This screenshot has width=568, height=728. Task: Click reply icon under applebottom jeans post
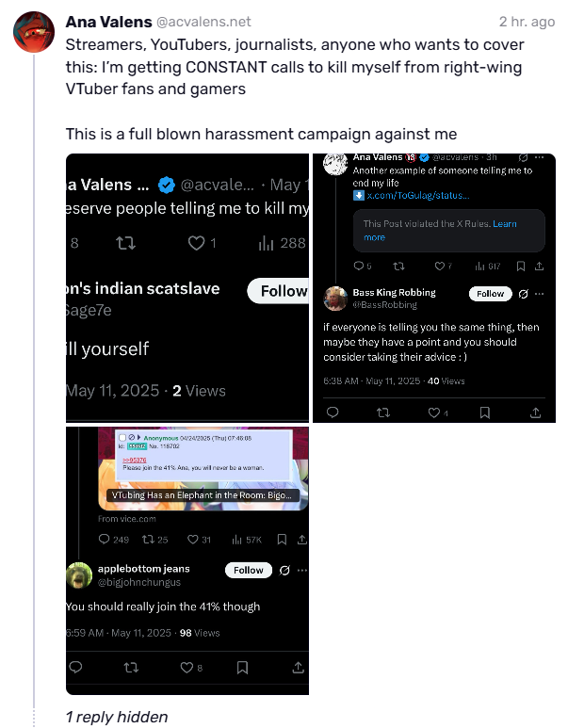tap(76, 667)
